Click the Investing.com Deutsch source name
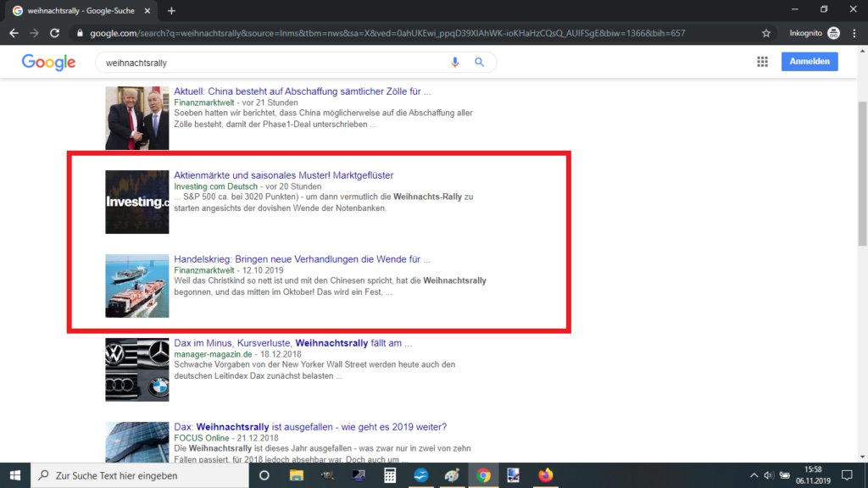This screenshot has width=868, height=488. pyautogui.click(x=216, y=186)
